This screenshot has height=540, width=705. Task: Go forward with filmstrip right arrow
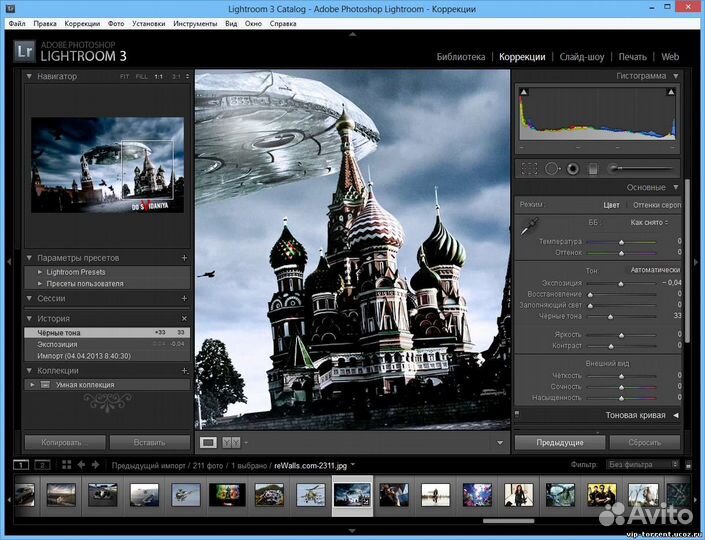coord(95,465)
